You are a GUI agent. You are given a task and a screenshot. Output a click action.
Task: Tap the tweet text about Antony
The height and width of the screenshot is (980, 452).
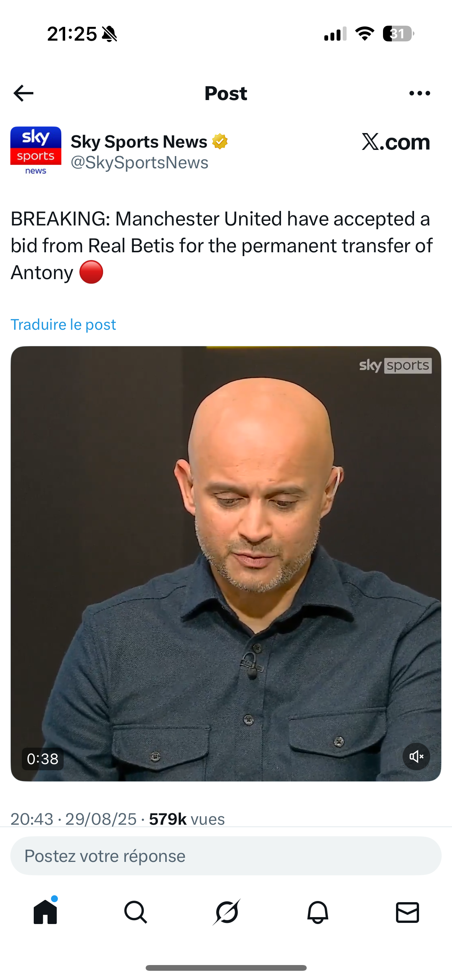tap(222, 246)
